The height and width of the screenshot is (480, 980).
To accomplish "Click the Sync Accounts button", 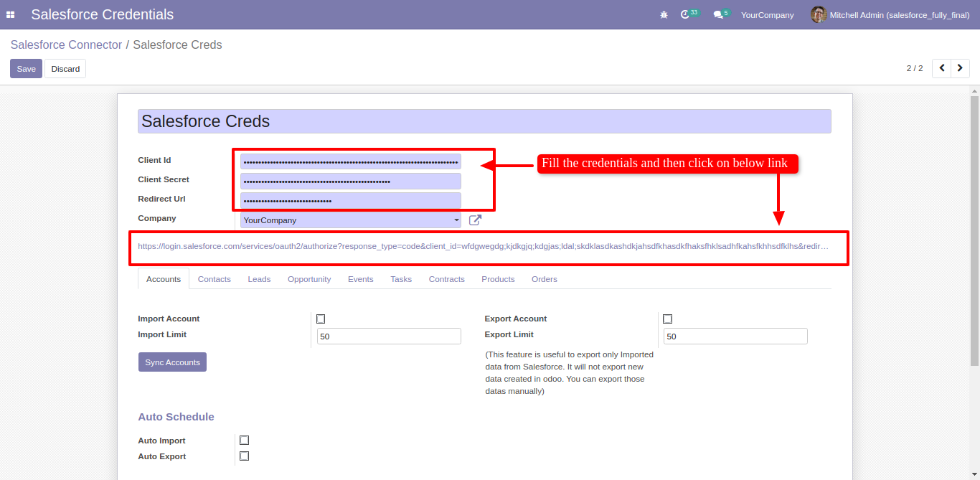I will 172,362.
